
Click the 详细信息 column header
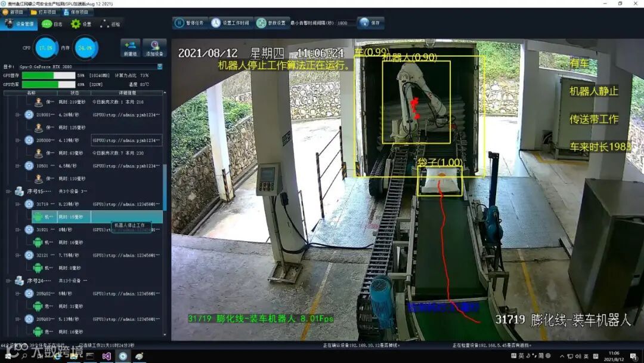[x=127, y=93]
